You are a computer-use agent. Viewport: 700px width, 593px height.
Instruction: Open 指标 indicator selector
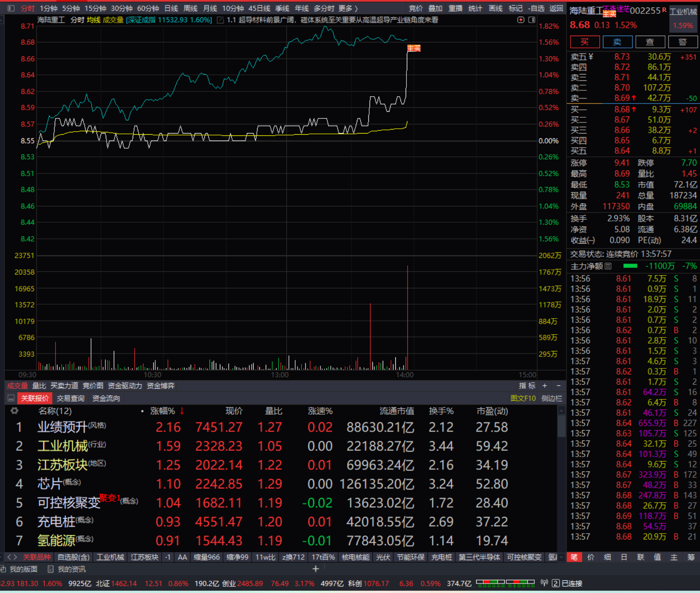527,385
